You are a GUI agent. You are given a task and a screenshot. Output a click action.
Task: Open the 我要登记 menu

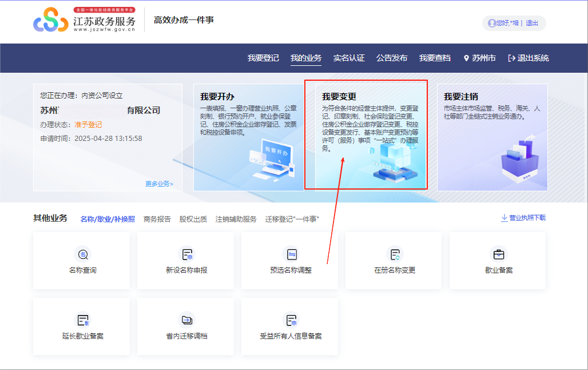tap(263, 58)
